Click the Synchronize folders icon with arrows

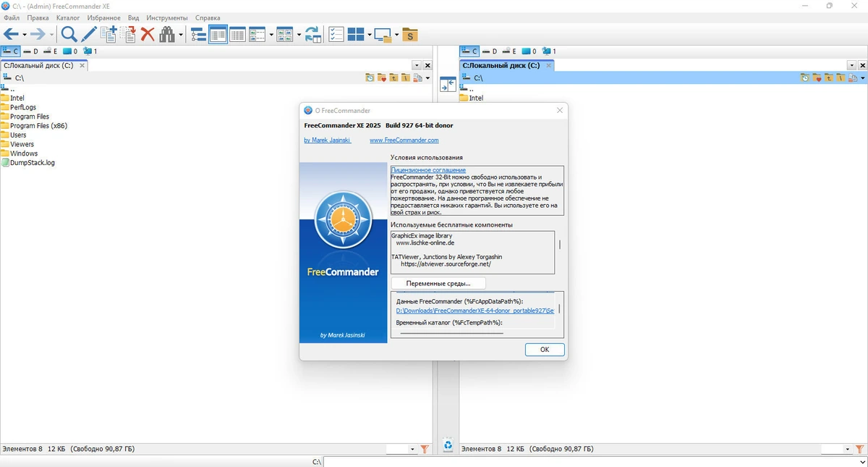pyautogui.click(x=312, y=34)
